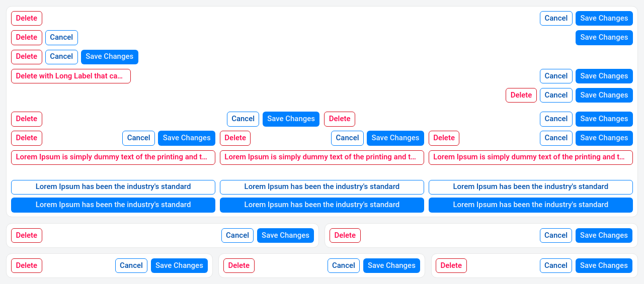Click Cancel beside Delete in the second row
This screenshot has width=644, height=284.
(x=61, y=38)
